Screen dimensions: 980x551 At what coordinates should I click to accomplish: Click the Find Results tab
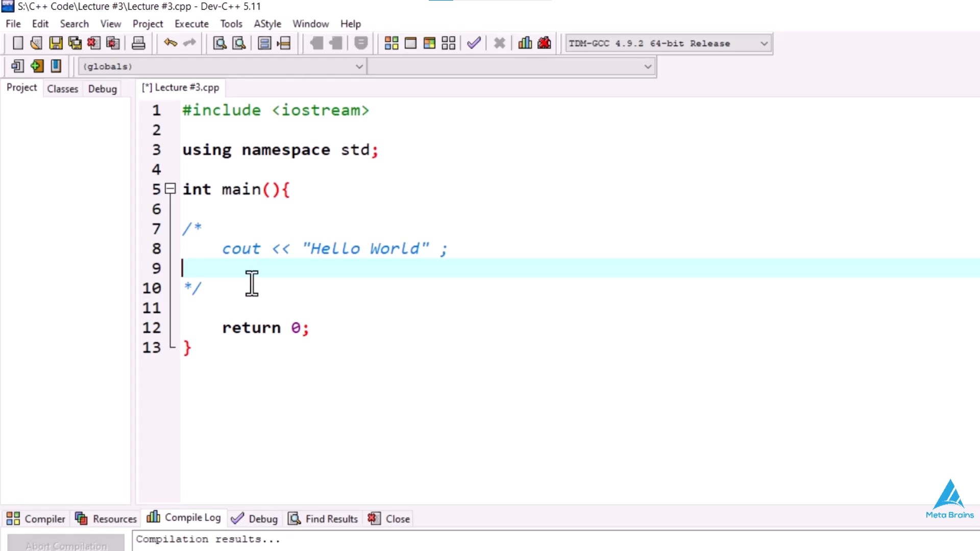332,518
